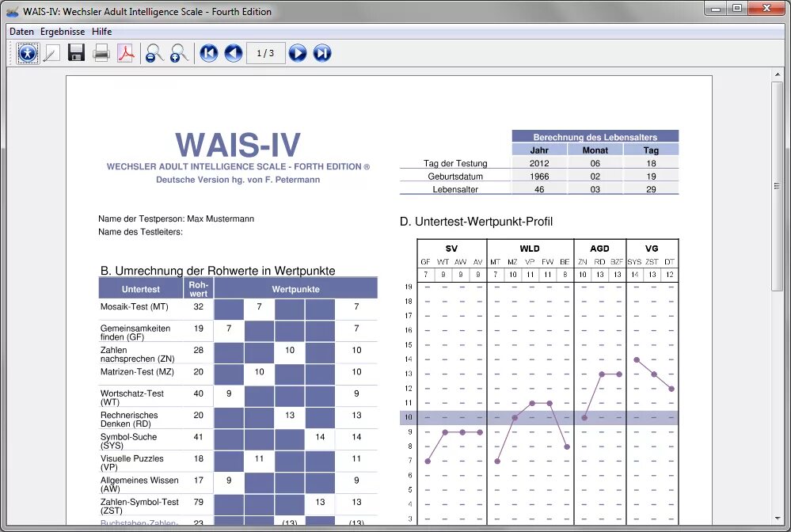Open the Daten menu
The height and width of the screenshot is (532, 791).
(x=21, y=31)
